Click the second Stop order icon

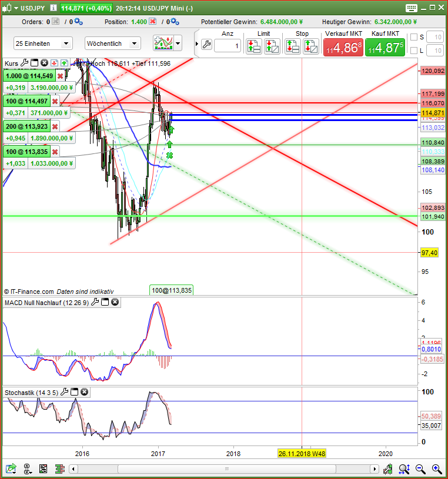point(310,46)
